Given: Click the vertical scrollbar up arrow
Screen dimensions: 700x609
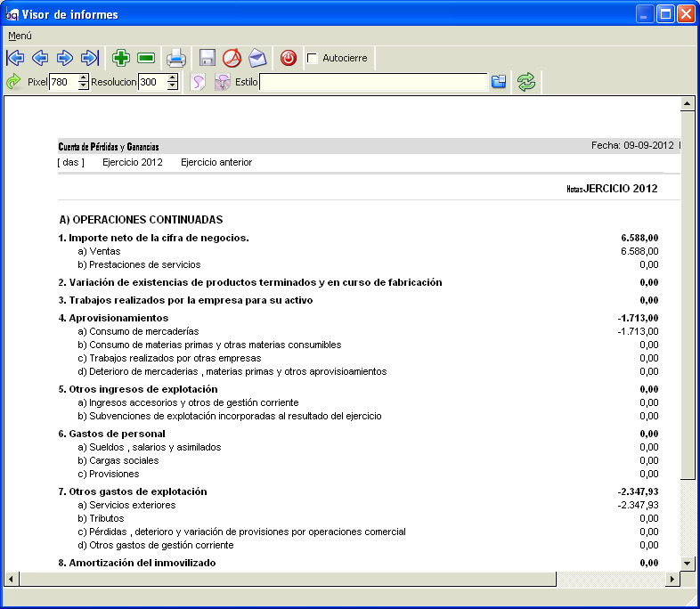Looking at the screenshot, I should [687, 104].
